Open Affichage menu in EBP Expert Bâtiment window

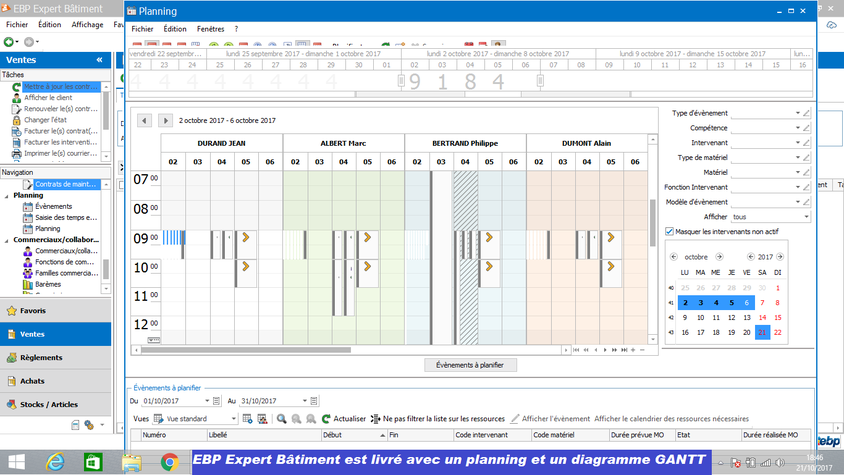point(87,25)
